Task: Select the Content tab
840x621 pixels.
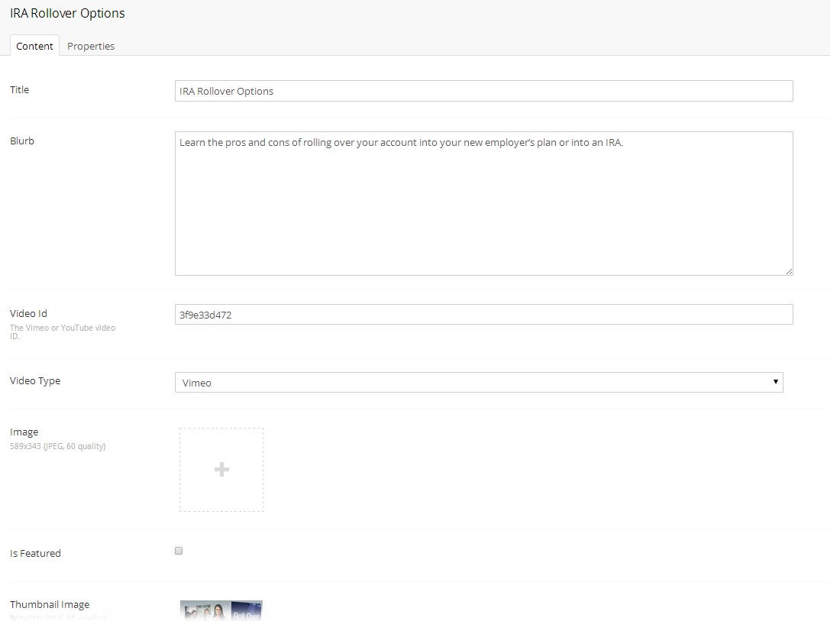Action: point(34,46)
